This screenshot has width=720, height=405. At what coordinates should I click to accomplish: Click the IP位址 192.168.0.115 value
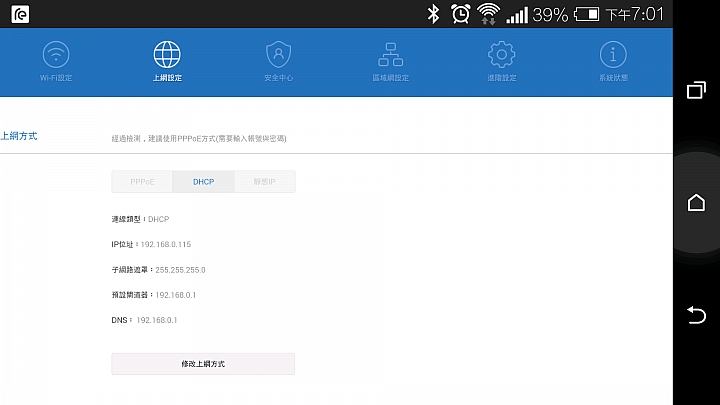[x=166, y=244]
